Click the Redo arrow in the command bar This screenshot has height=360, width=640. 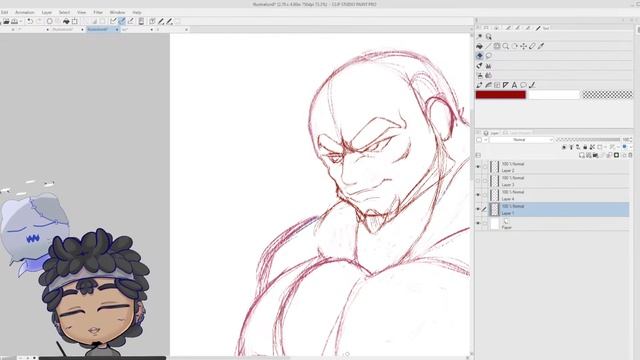click(39, 21)
